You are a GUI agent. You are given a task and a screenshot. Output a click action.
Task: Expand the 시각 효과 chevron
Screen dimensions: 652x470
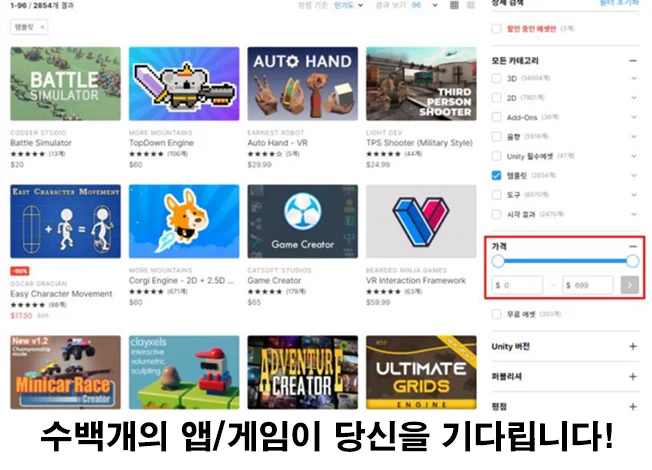click(x=634, y=214)
